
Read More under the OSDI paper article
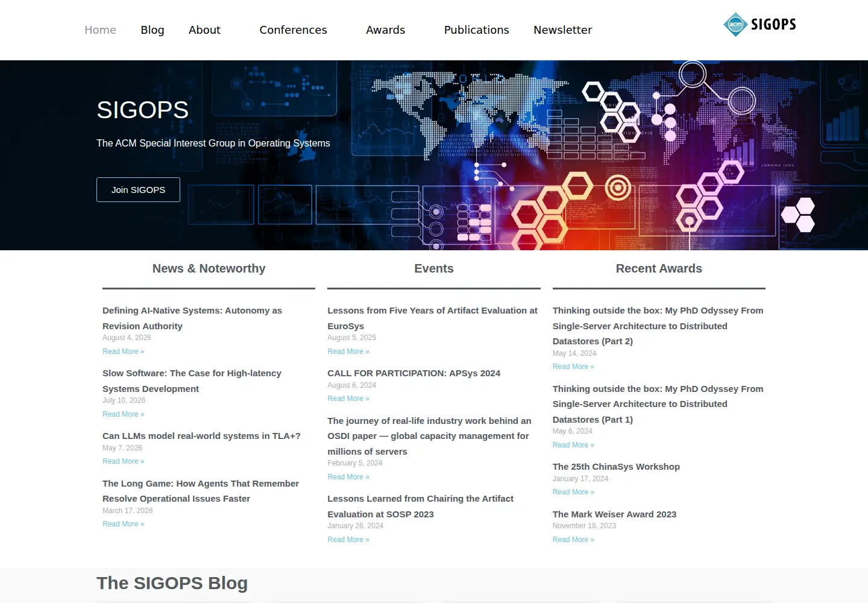click(x=348, y=477)
